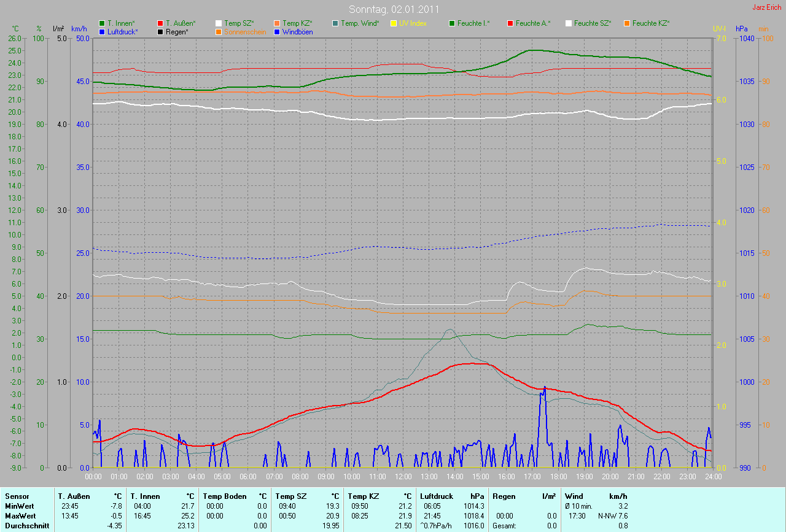Image resolution: width=786 pixels, height=532 pixels.
Task: Toggle the Sonnenschein legend entry
Action: point(245,31)
